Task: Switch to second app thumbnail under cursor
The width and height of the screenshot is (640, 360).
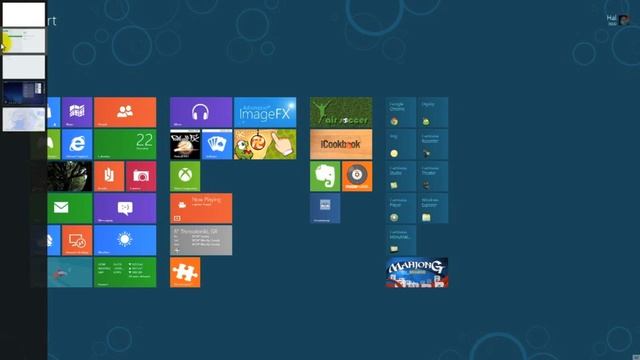Action: click(24, 40)
